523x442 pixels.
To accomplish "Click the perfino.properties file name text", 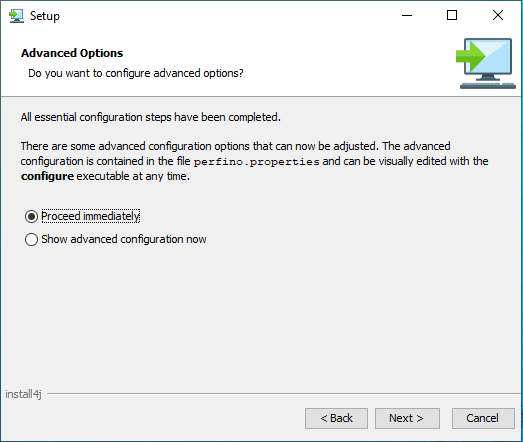I will 256,162.
